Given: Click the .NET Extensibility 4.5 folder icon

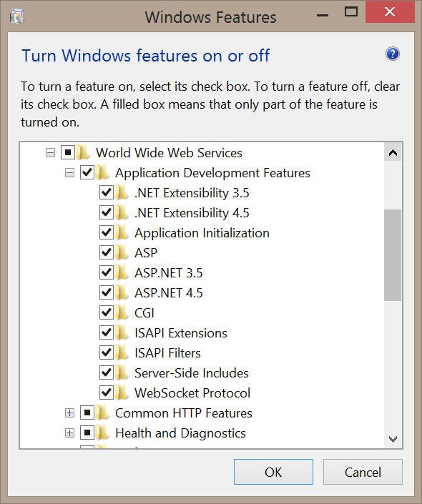Looking at the screenshot, I should [122, 212].
